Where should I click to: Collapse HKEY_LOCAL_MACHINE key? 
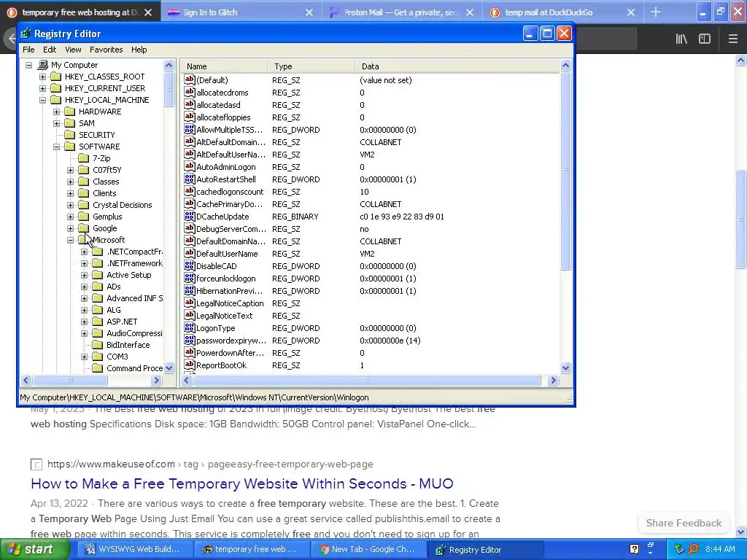(42, 100)
